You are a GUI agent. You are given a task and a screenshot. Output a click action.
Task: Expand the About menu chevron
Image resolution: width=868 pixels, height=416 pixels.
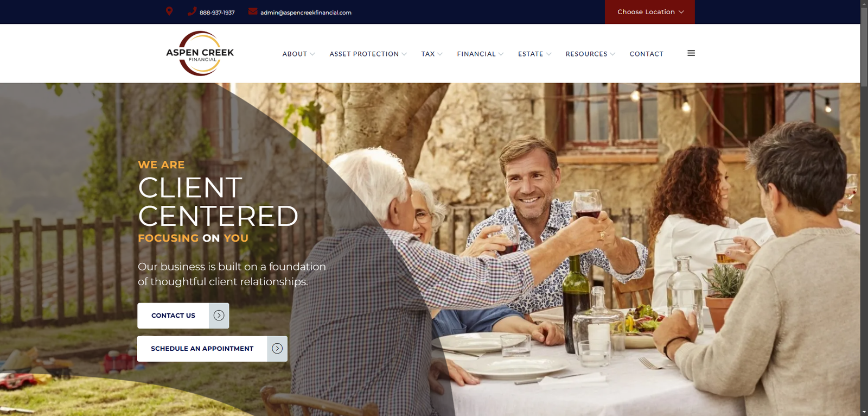pyautogui.click(x=312, y=54)
